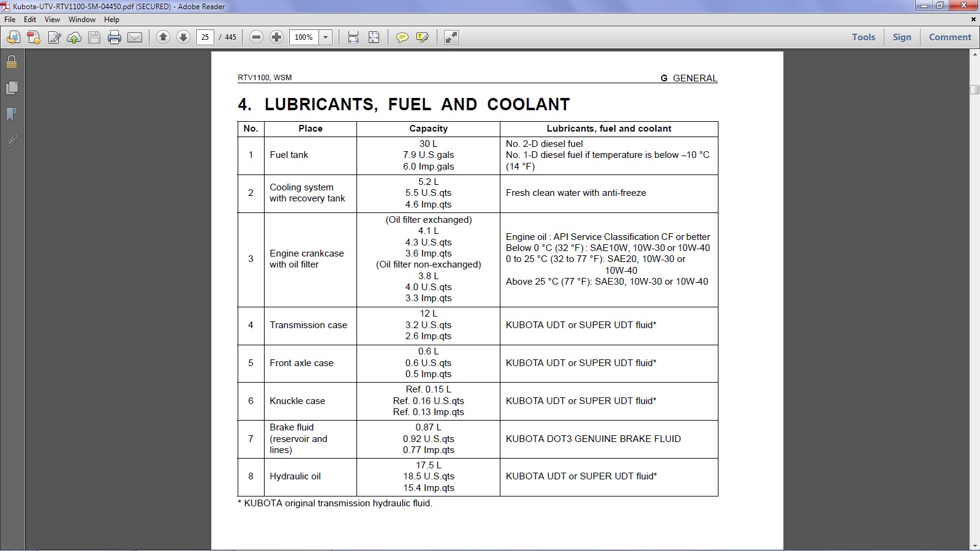The width and height of the screenshot is (980, 551).
Task: Click heading '4. LUBRICANTS, FUEL AND COOLANT'
Action: (x=404, y=105)
